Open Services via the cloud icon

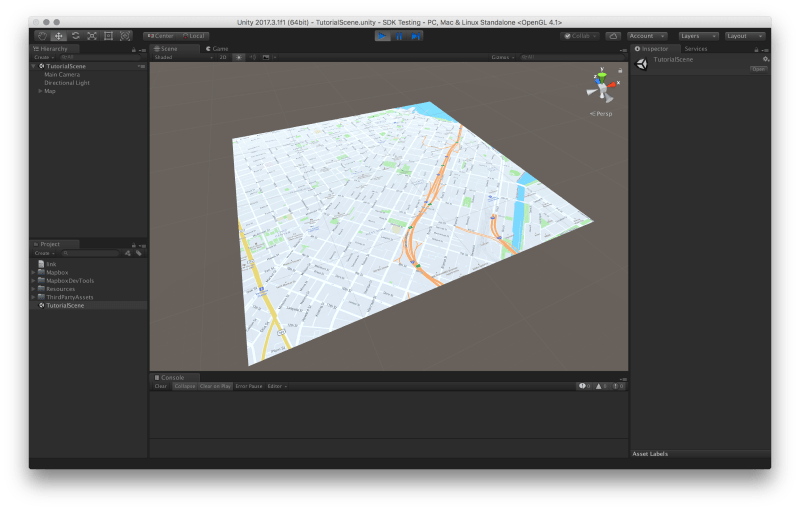pyautogui.click(x=613, y=36)
